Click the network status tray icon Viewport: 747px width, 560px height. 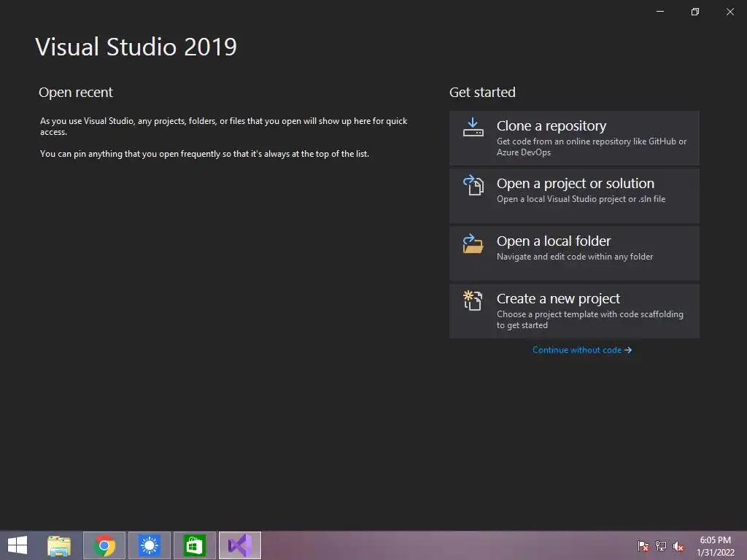(661, 545)
